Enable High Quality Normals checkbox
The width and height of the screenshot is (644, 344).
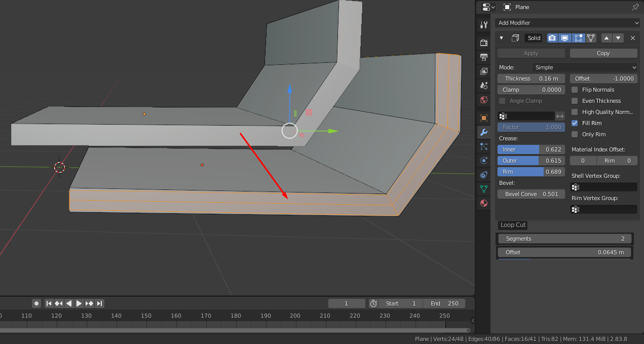pyautogui.click(x=575, y=112)
